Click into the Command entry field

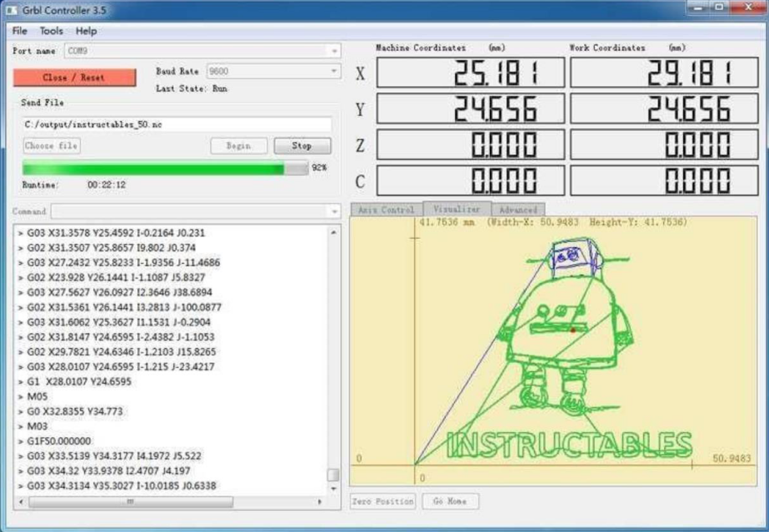[x=190, y=211]
